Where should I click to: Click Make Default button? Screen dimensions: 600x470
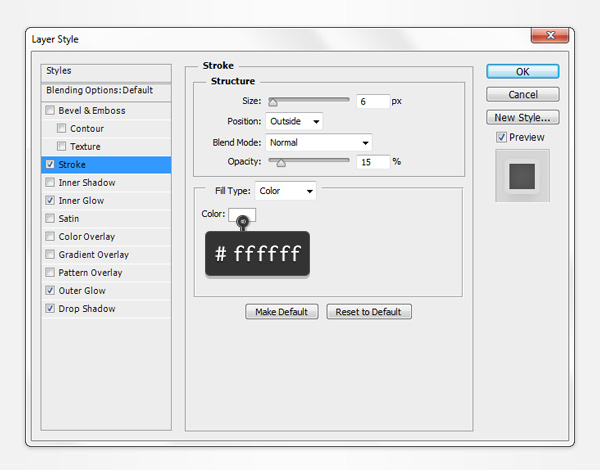282,312
